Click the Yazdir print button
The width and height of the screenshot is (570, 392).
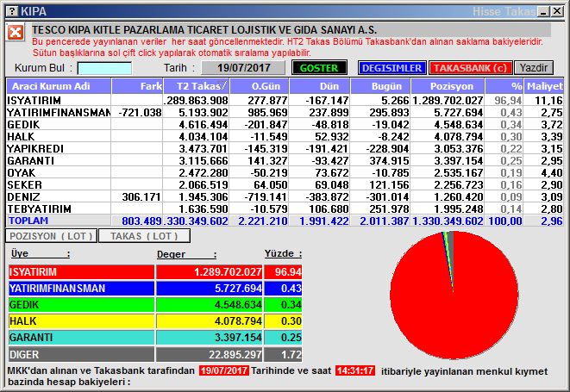click(534, 67)
